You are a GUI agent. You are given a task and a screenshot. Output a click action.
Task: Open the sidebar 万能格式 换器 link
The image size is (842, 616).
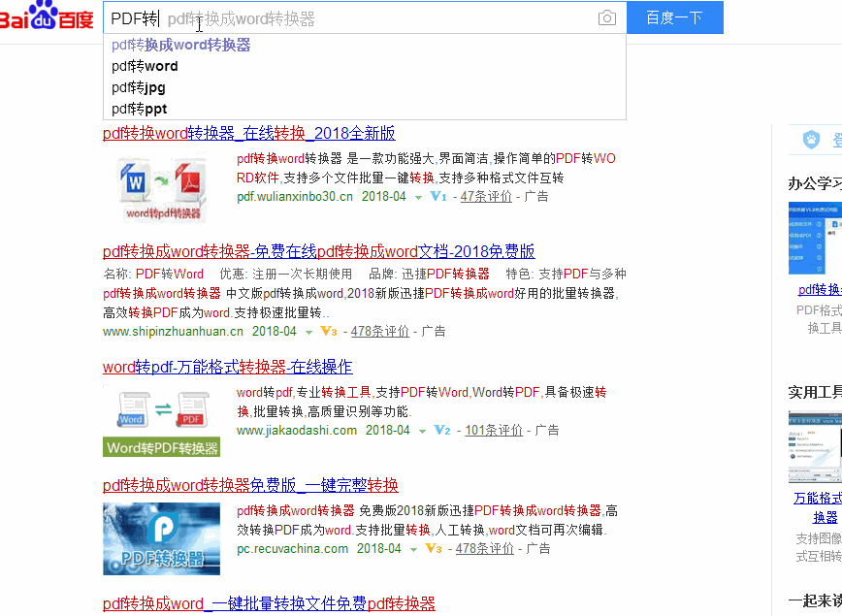click(x=819, y=507)
